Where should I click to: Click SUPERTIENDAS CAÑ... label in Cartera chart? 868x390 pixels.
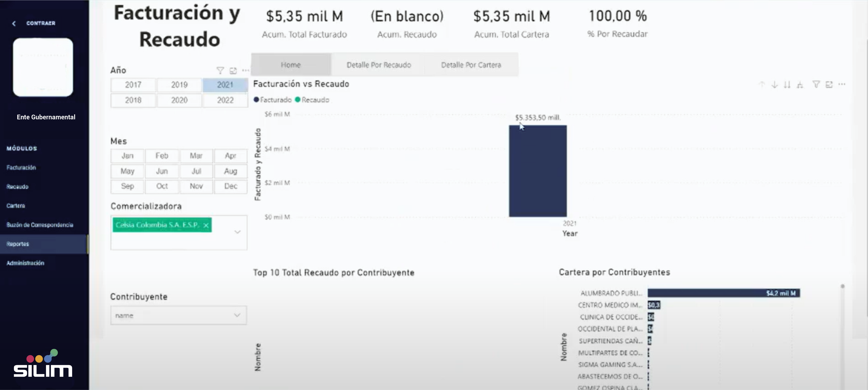pos(611,341)
